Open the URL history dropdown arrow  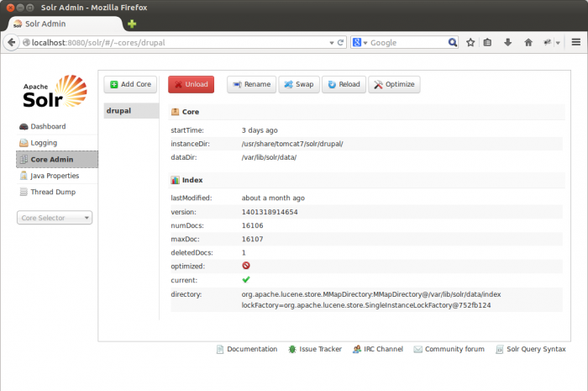332,43
